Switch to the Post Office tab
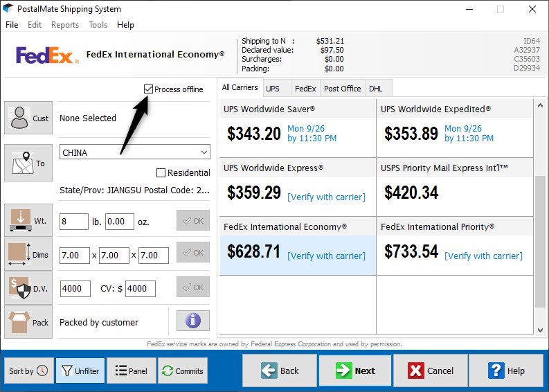 [343, 89]
